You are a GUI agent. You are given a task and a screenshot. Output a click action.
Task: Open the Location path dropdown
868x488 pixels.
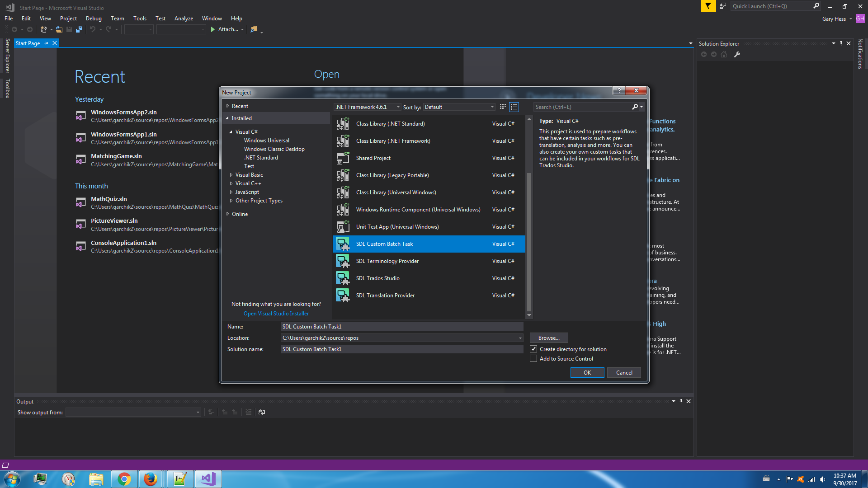[520, 338]
